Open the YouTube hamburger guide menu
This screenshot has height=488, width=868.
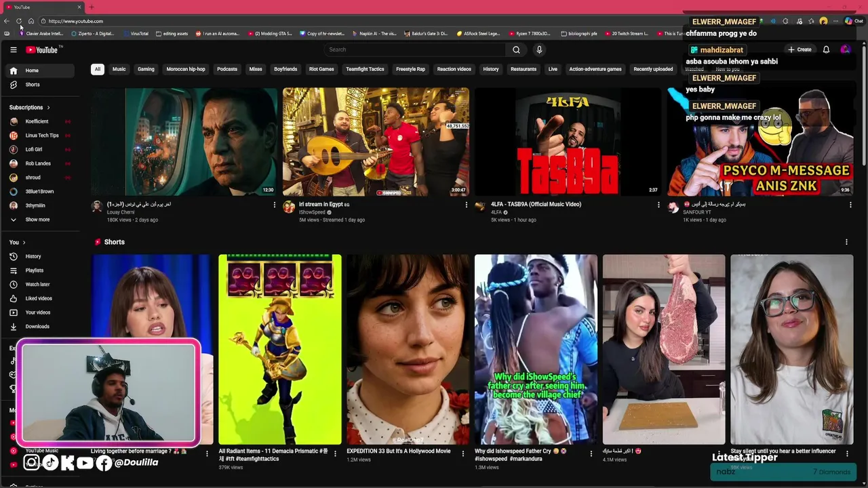coord(13,49)
